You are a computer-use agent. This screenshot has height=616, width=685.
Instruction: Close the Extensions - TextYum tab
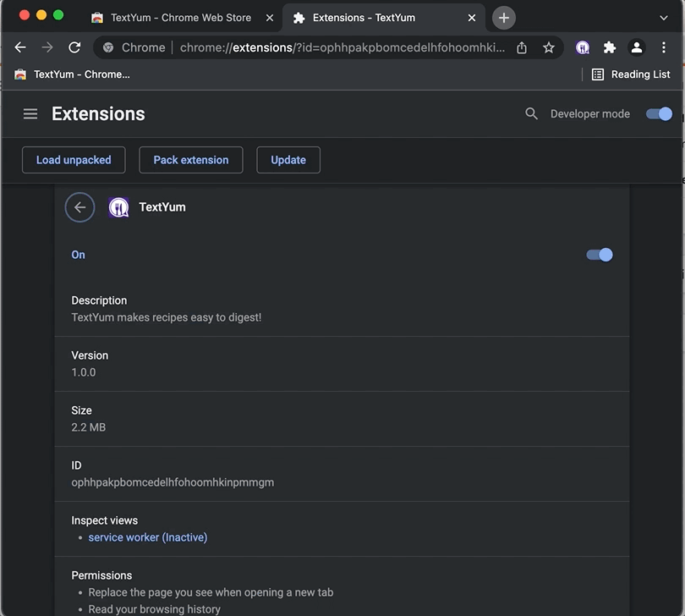pos(472,18)
